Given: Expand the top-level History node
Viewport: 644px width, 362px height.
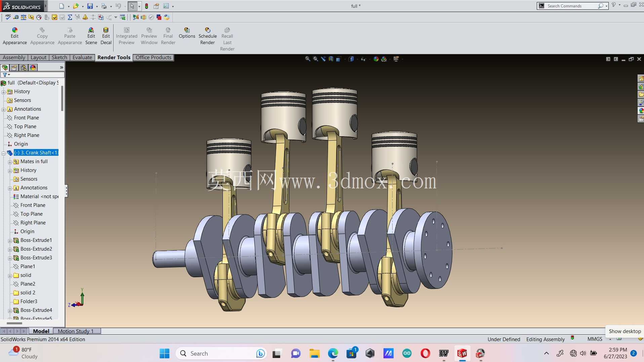Looking at the screenshot, I should 4,92.
